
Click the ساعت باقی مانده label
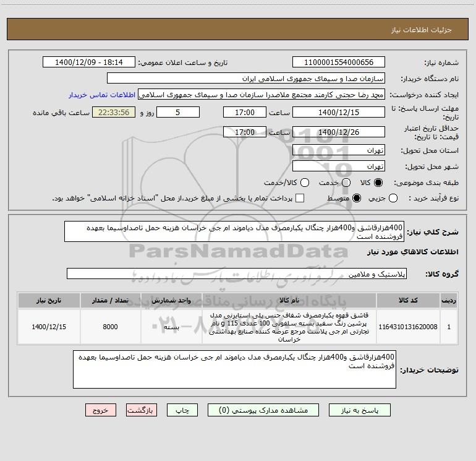pyautogui.click(x=61, y=113)
